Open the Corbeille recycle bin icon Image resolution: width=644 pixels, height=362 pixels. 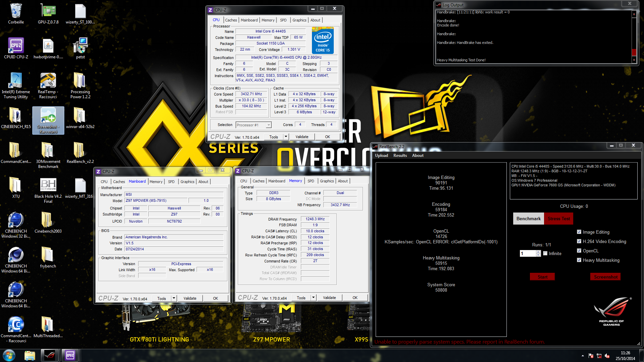click(x=16, y=13)
